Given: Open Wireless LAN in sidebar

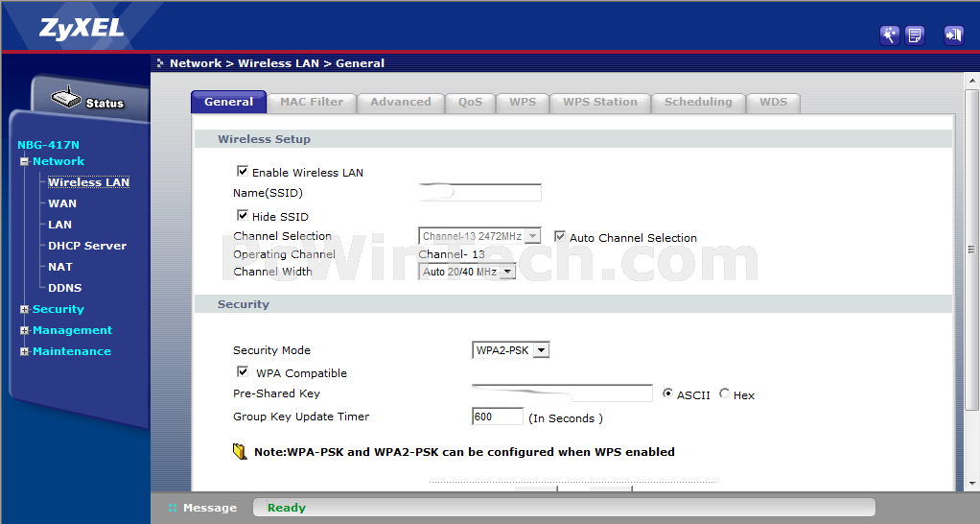Looking at the screenshot, I should 89,182.
